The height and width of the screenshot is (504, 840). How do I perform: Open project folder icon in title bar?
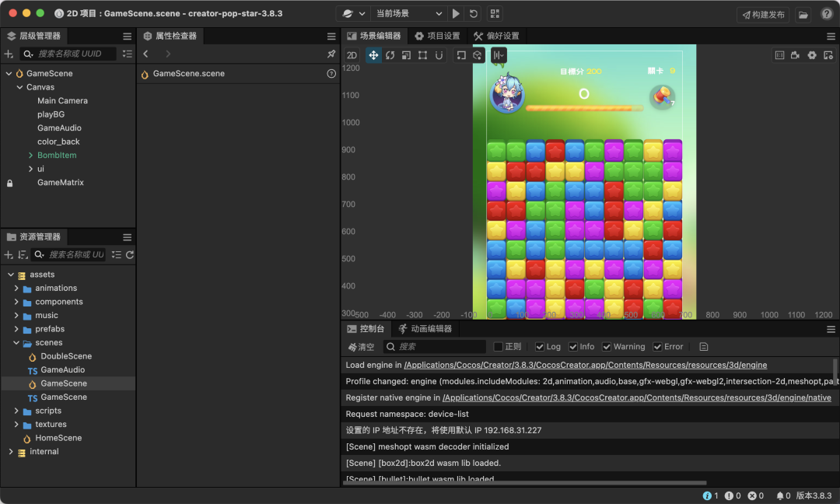803,15
